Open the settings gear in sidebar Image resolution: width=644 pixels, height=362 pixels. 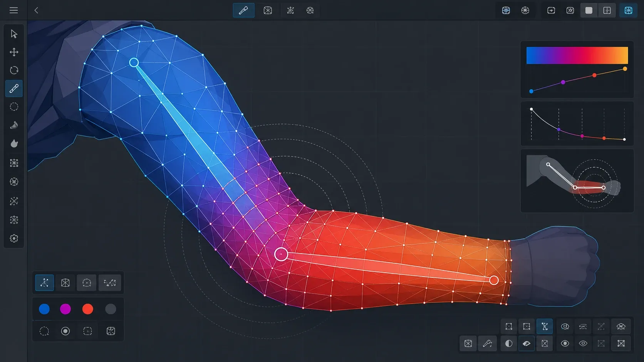coord(14,239)
